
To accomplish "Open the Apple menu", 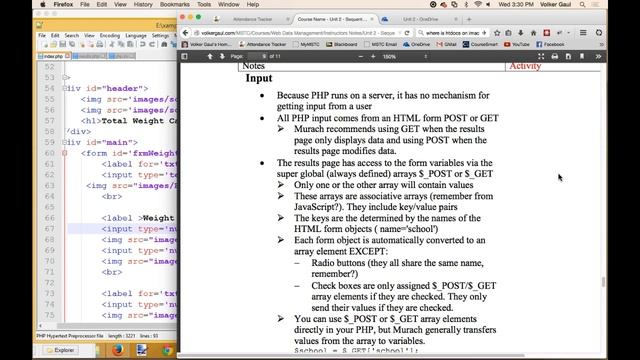I will (x=42, y=4).
